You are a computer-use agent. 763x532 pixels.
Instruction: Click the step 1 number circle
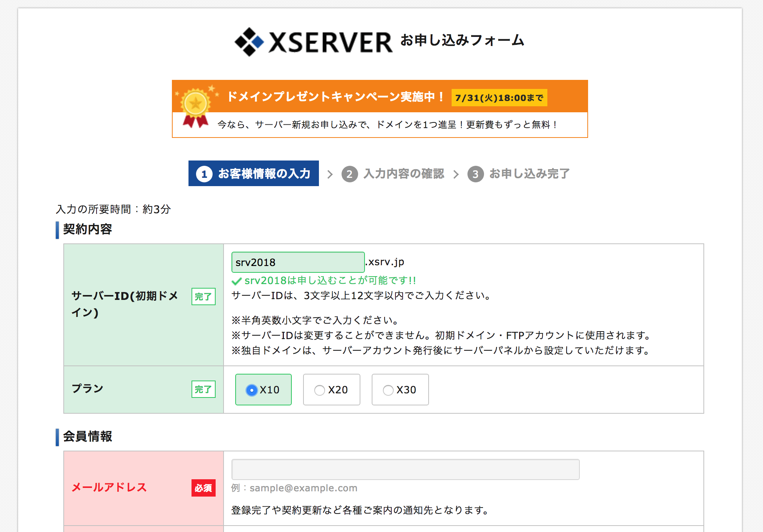(204, 174)
